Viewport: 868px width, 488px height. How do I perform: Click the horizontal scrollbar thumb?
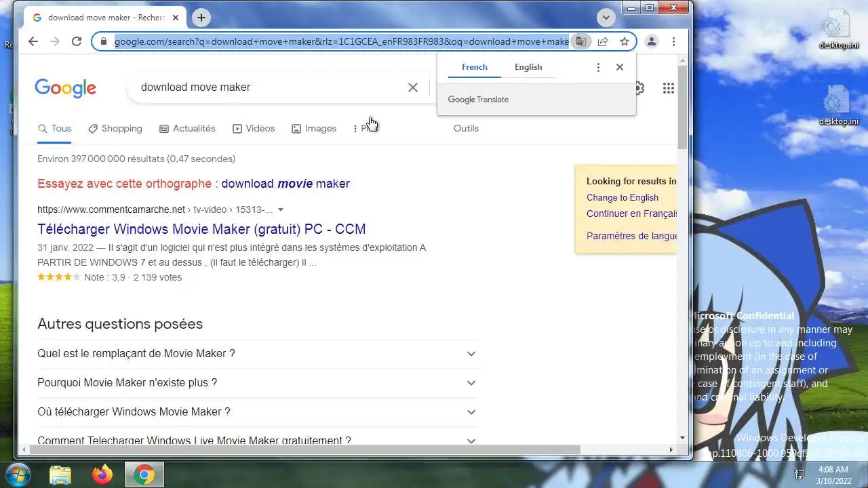point(305,449)
